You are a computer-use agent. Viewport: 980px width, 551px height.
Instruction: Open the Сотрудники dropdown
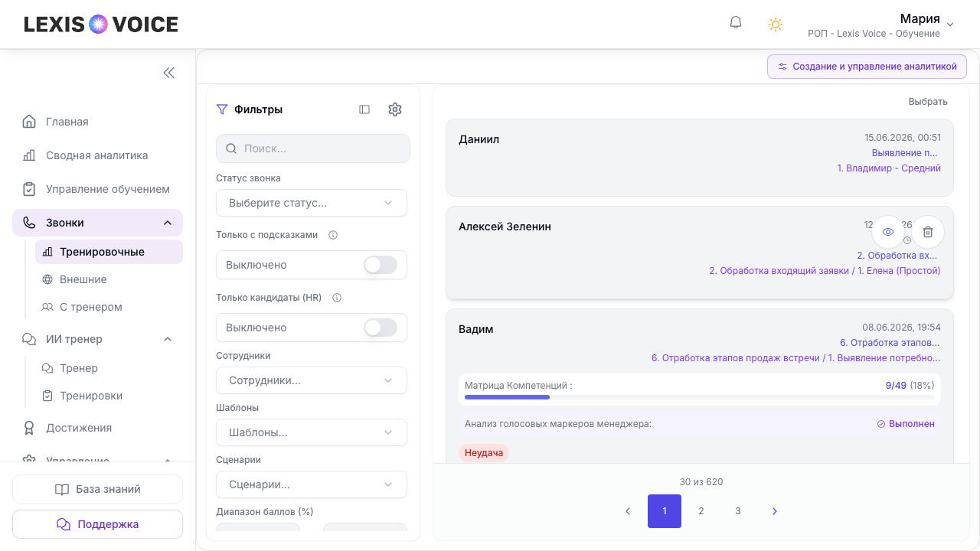(x=312, y=380)
